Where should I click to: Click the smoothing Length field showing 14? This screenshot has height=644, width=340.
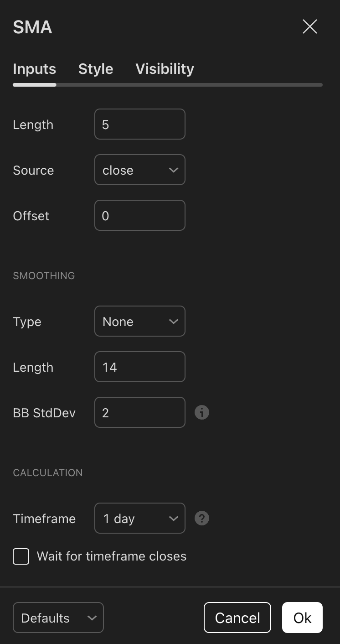point(140,367)
